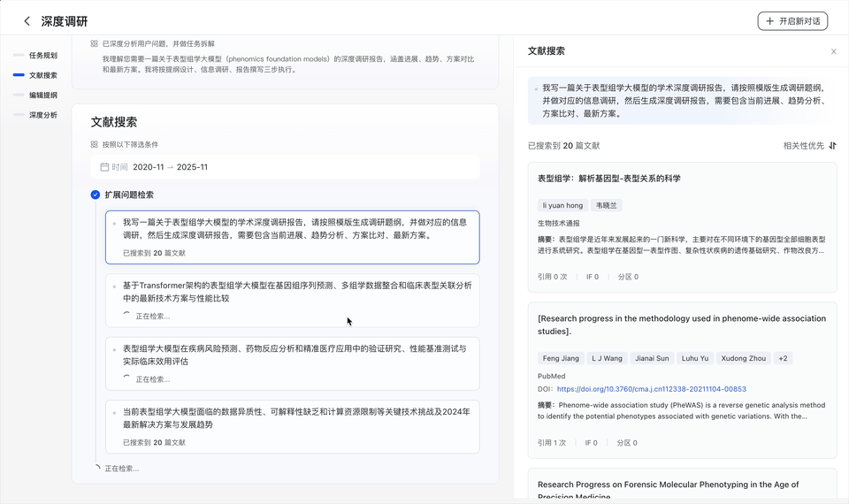Click the analysis icon beside 已深度分析用户问题
The width and height of the screenshot is (849, 504).
[95, 43]
